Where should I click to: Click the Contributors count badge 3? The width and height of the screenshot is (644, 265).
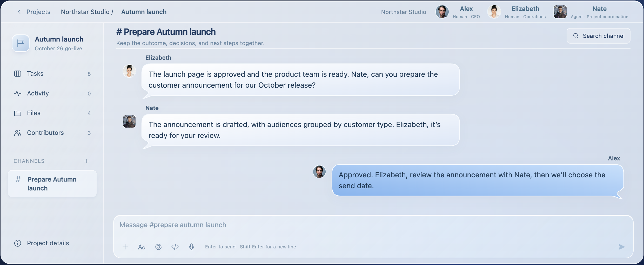click(89, 133)
